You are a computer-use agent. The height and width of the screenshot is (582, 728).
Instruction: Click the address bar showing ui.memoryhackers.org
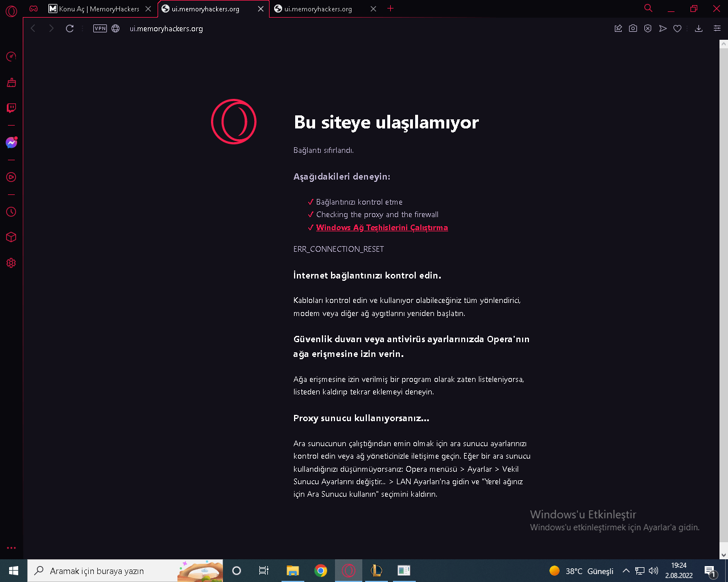364,28
